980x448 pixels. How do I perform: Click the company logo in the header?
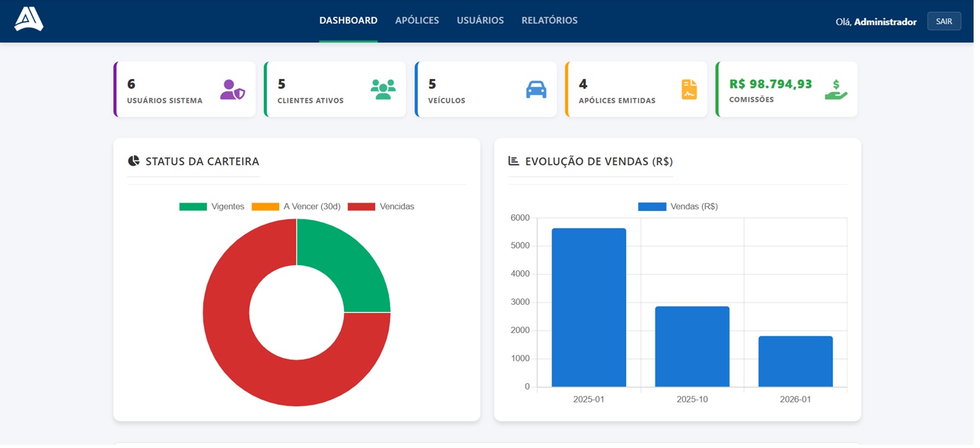pos(29,19)
